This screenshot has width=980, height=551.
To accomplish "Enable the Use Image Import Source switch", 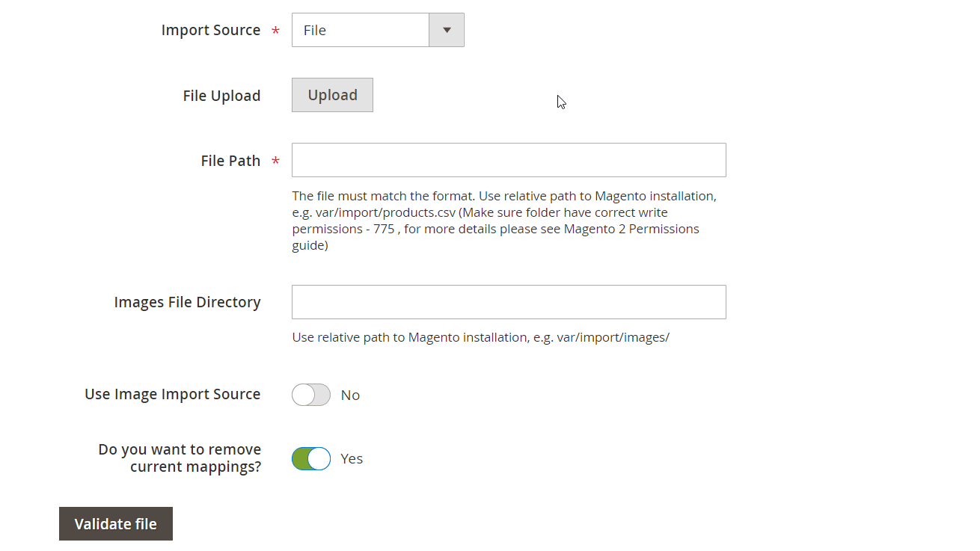I will tap(311, 395).
